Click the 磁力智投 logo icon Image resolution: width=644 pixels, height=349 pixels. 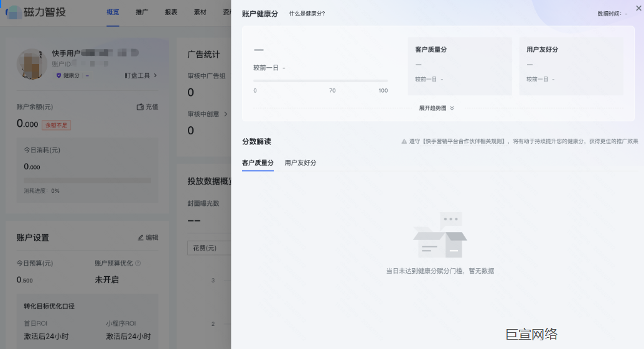point(14,12)
